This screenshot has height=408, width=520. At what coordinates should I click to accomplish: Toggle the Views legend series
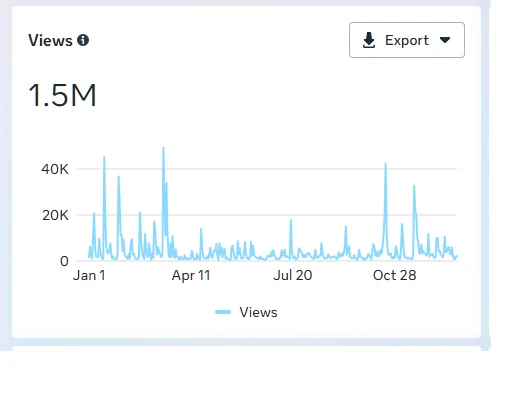click(x=246, y=312)
